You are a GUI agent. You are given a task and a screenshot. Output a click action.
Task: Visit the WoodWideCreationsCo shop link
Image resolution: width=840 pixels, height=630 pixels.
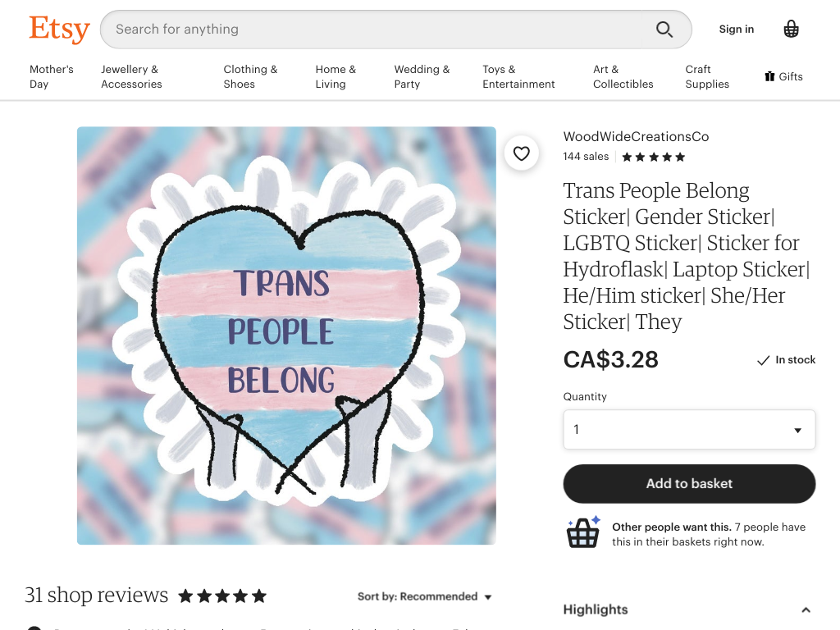636,137
